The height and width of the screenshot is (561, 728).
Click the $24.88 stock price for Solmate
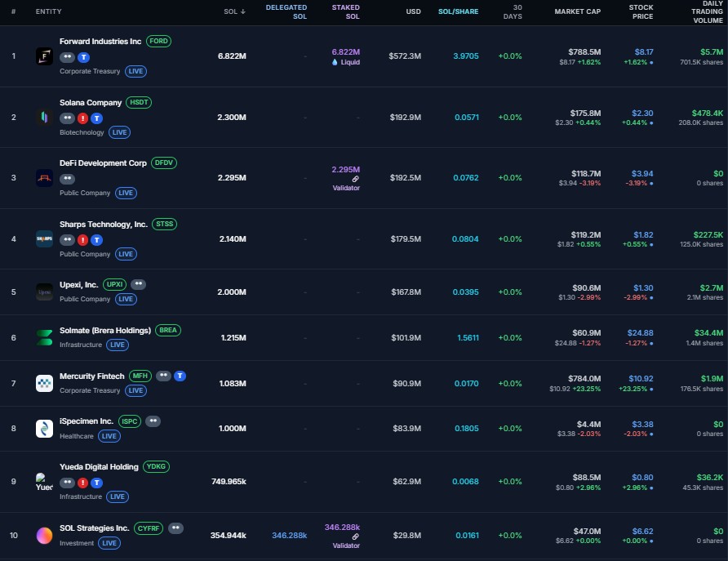pyautogui.click(x=640, y=333)
